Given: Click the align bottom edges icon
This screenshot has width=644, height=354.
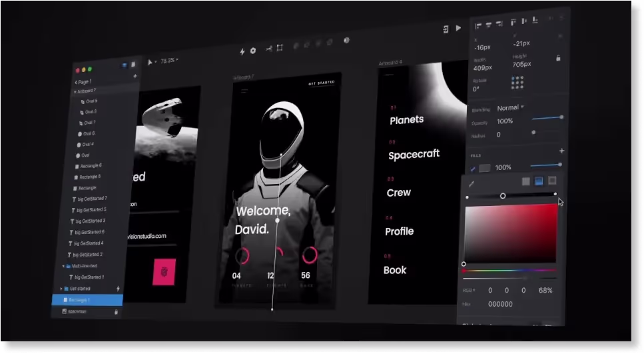Looking at the screenshot, I should pyautogui.click(x=535, y=20).
